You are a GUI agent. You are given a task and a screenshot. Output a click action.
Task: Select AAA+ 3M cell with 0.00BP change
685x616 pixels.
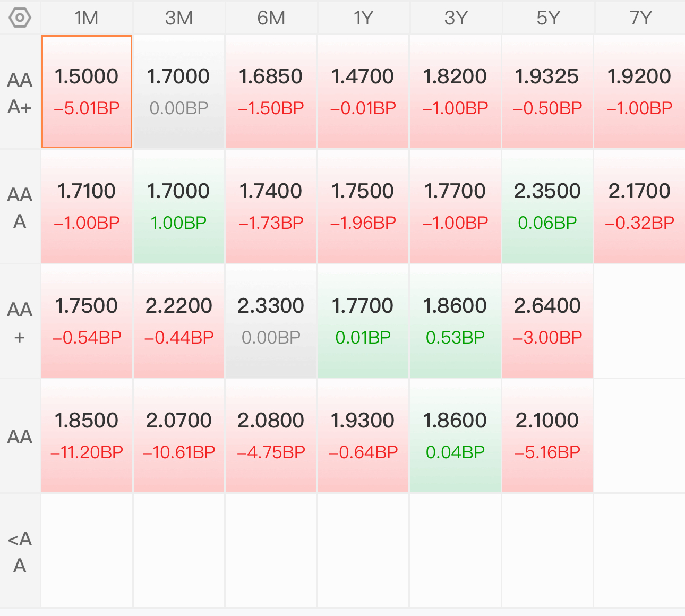click(179, 92)
